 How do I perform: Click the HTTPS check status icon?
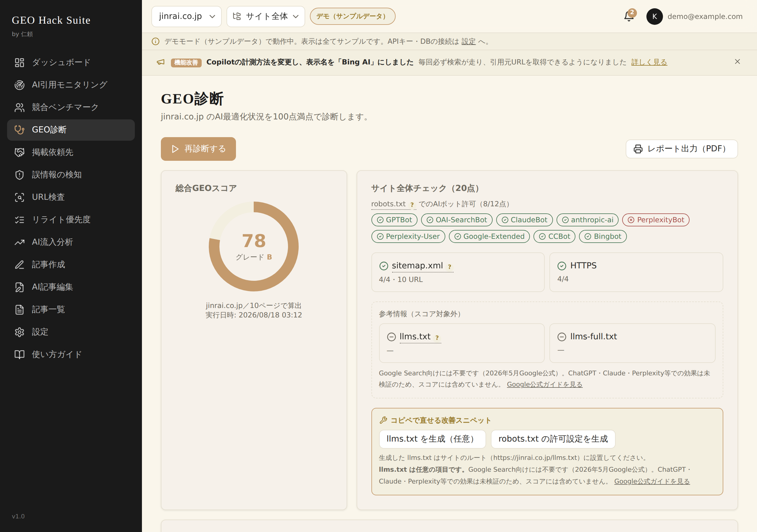tap(562, 266)
